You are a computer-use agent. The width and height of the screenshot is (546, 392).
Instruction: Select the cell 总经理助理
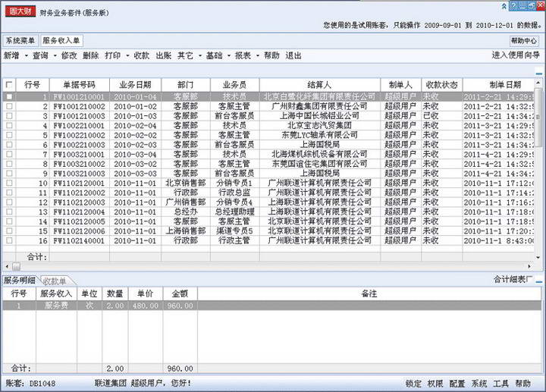coord(234,212)
